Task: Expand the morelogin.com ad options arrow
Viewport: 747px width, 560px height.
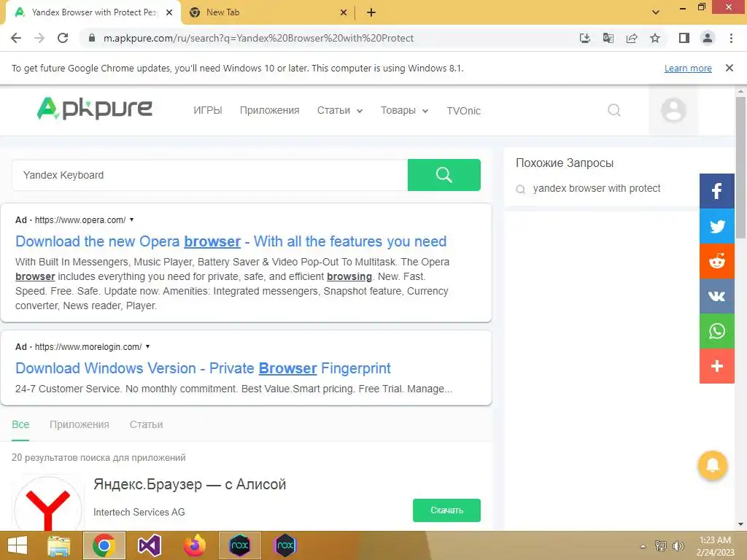Action: point(147,346)
